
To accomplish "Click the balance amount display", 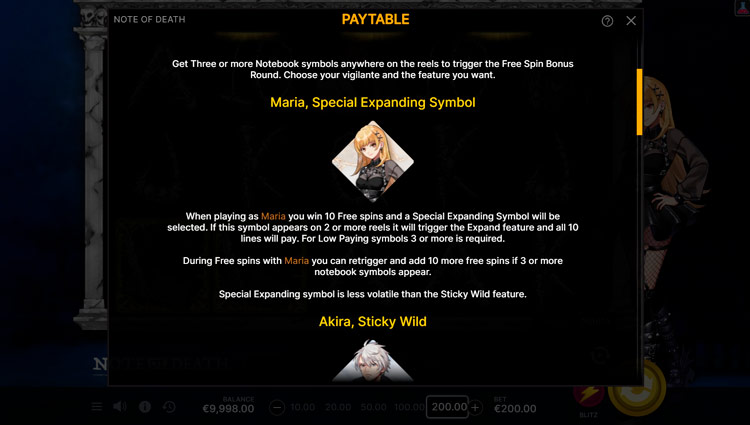I will [x=228, y=409].
